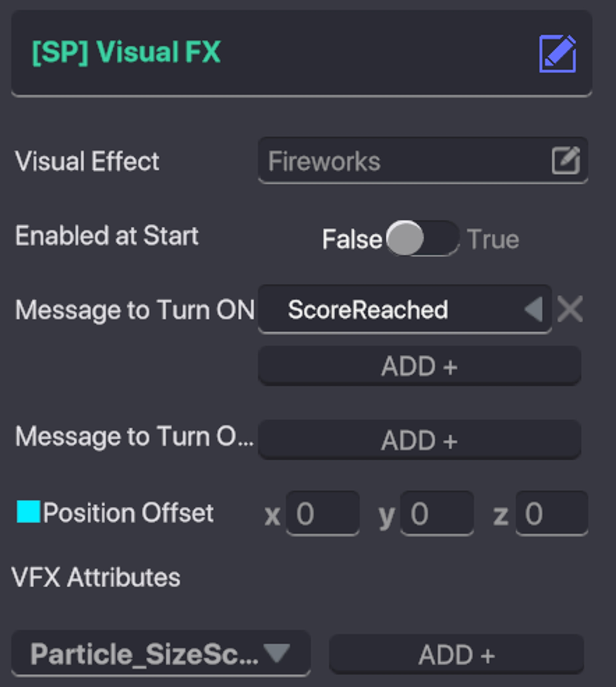616x687 pixels.
Task: Add another Message to Turn ON entry
Action: 419,366
